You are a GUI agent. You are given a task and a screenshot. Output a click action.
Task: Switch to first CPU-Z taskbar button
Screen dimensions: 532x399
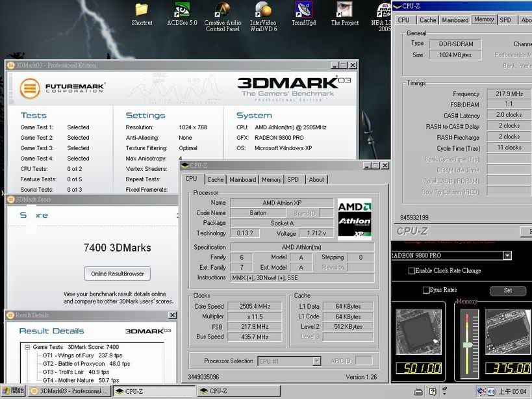click(x=155, y=391)
